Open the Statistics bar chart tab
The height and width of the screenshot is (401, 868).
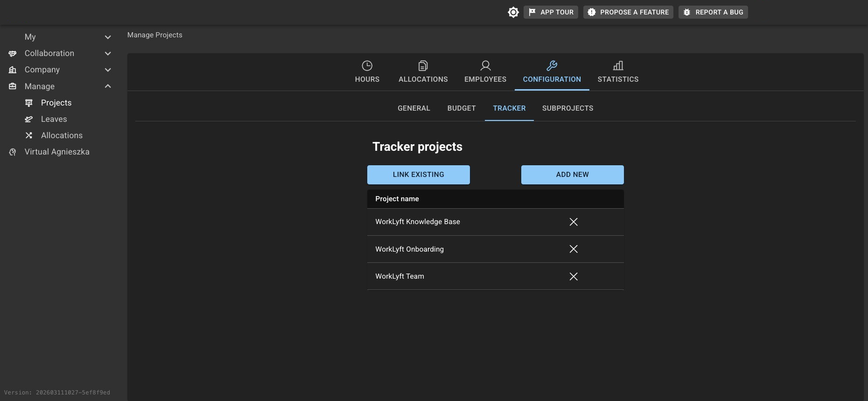pyautogui.click(x=617, y=72)
